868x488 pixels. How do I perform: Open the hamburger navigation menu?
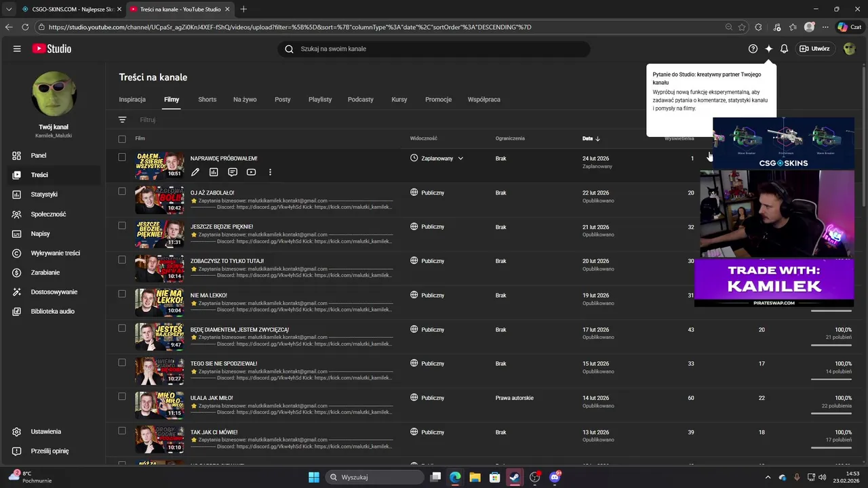tap(17, 49)
